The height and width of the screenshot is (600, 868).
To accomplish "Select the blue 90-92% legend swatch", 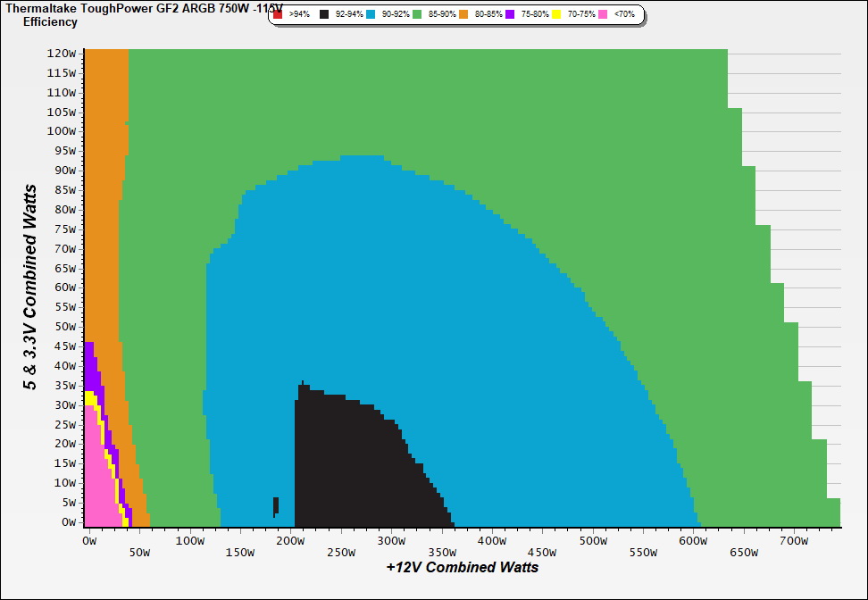I will (x=370, y=15).
